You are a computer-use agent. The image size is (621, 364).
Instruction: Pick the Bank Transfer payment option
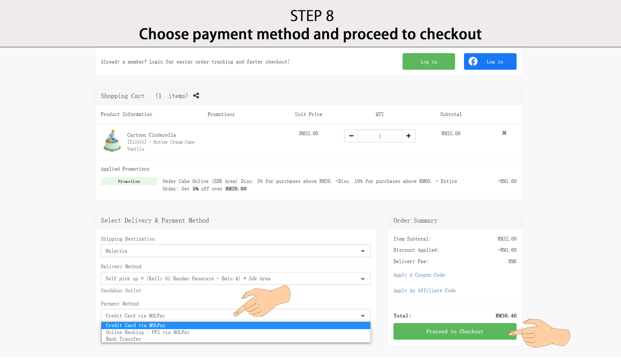coord(123,339)
